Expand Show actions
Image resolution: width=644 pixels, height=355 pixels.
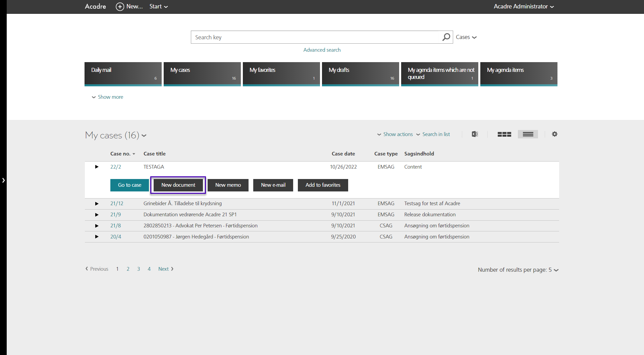click(395, 134)
